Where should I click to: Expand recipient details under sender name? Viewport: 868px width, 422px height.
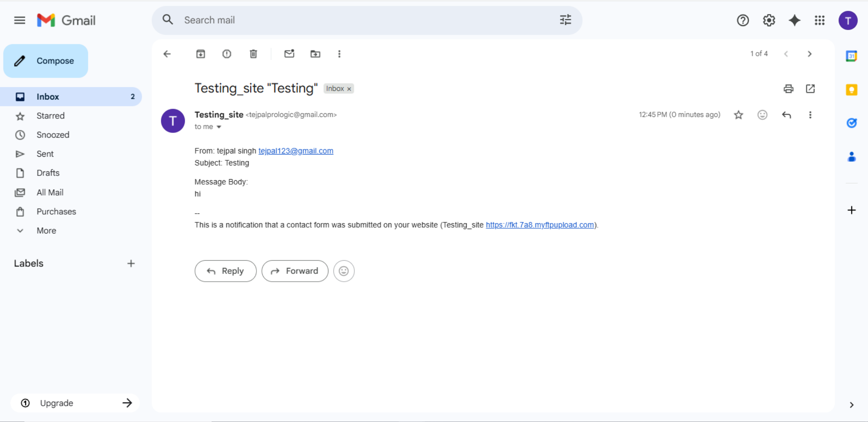point(219,127)
